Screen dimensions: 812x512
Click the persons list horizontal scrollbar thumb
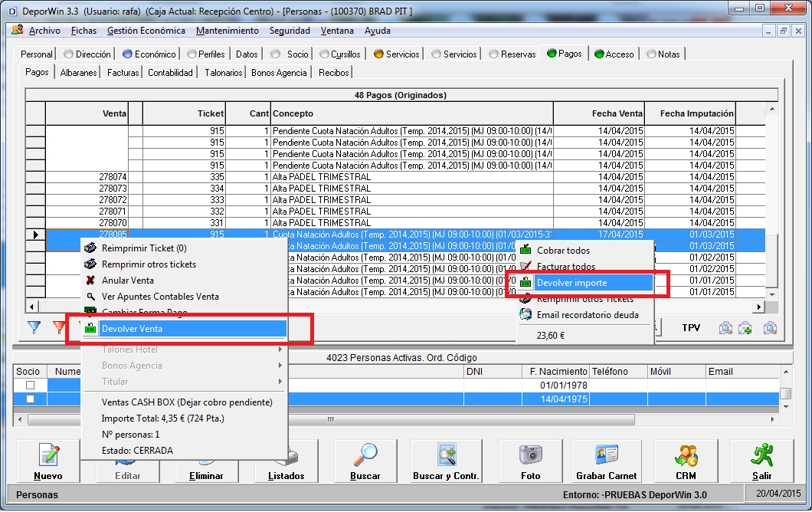pyautogui.click(x=331, y=419)
